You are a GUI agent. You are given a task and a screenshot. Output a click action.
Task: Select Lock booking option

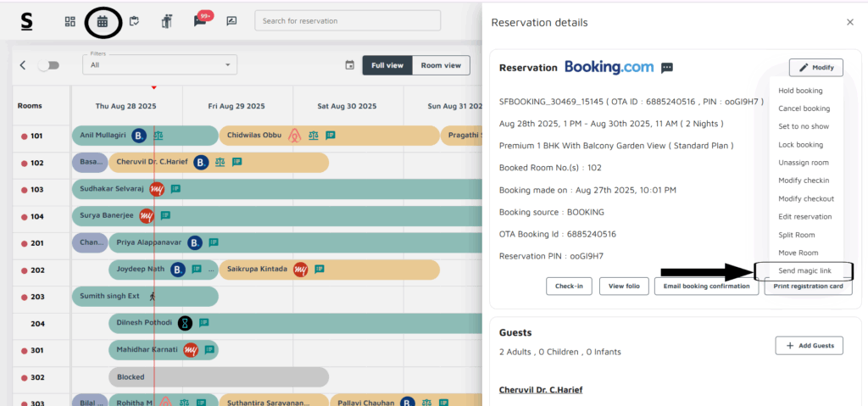click(x=800, y=145)
